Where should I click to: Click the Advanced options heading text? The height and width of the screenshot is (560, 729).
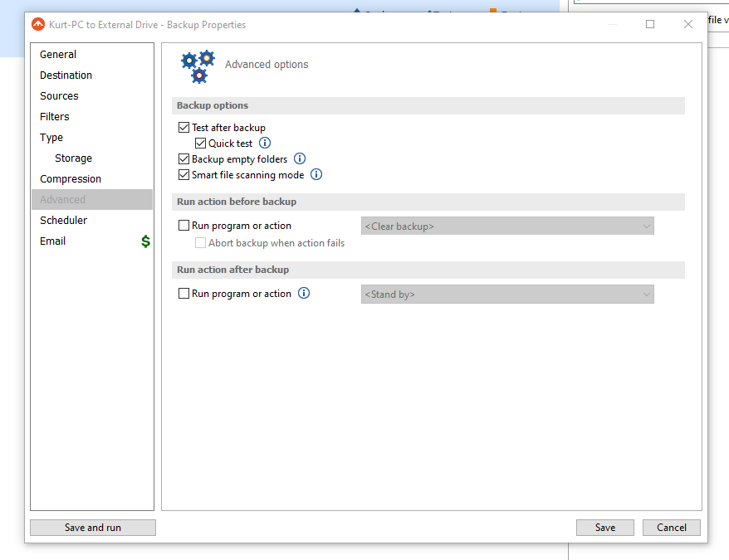[x=267, y=64]
